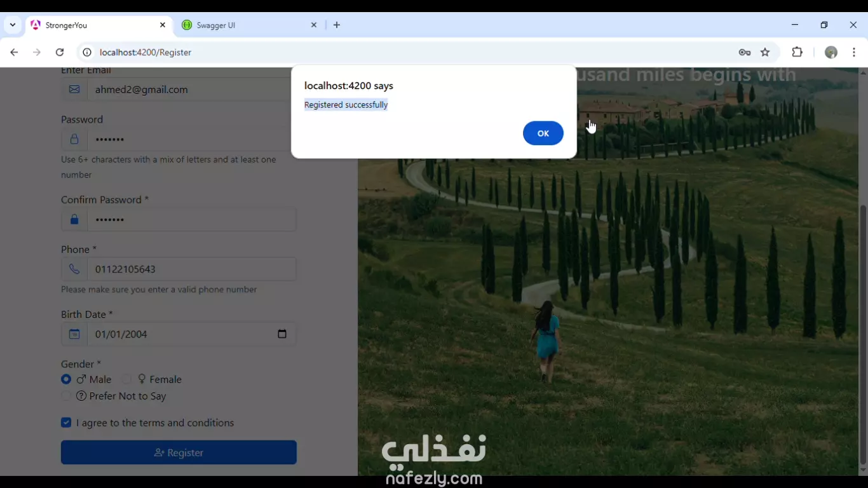Click the Birth Date 01/01/2004 field
The height and width of the screenshot is (488, 868).
pyautogui.click(x=191, y=334)
